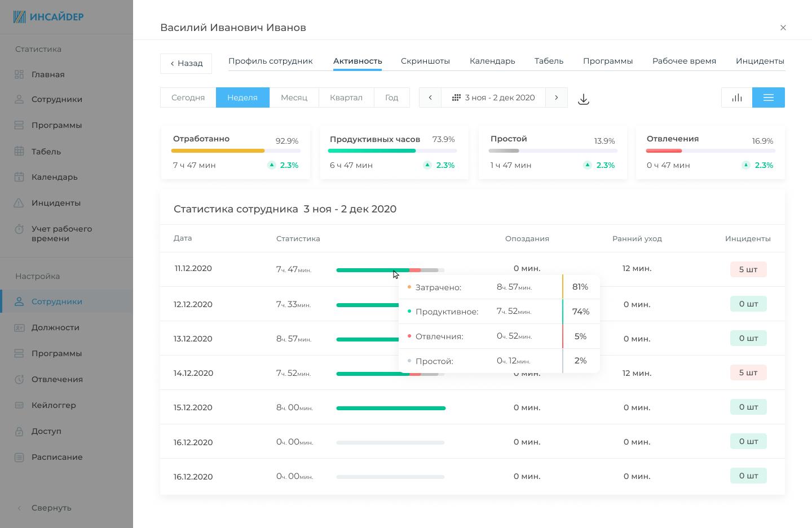The width and height of the screenshot is (812, 528).
Task: Open Расписание settings
Action: [57, 457]
